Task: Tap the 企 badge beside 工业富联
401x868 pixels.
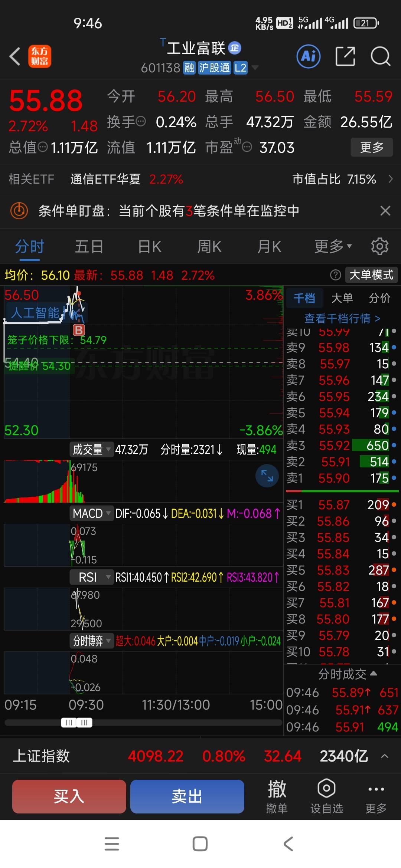Action: [235, 48]
